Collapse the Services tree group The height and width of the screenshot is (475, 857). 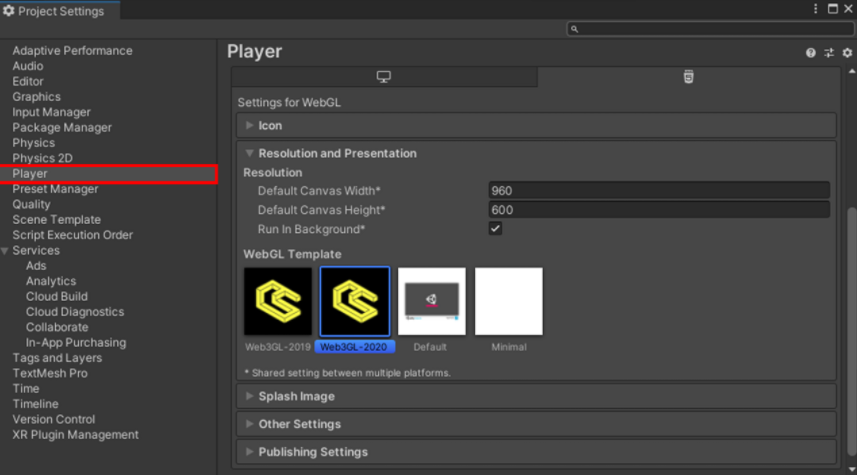pos(5,251)
